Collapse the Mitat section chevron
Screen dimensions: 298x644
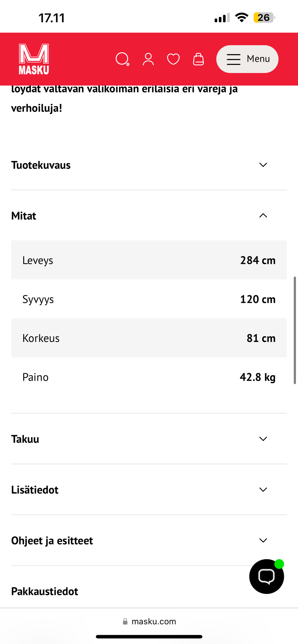click(263, 216)
